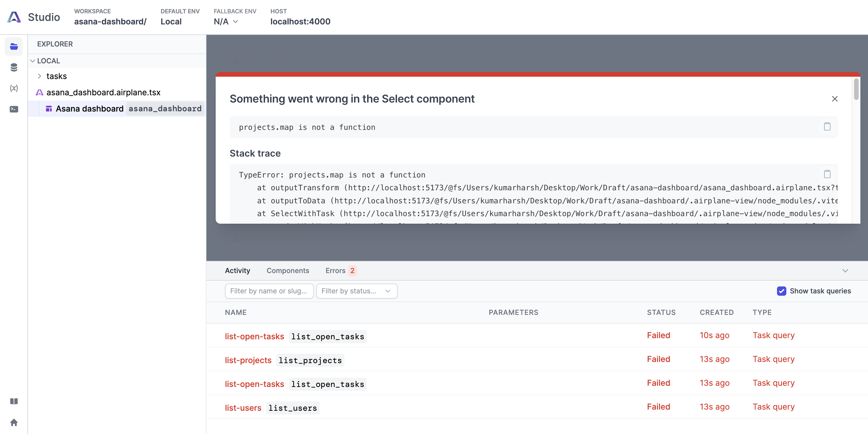Close the Select component error dialog
The width and height of the screenshot is (868, 434).
click(835, 99)
